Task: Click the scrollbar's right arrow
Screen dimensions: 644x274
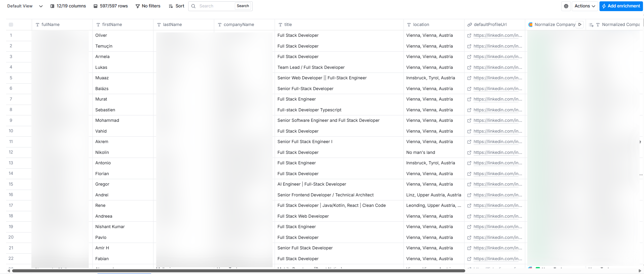Action: (640, 271)
